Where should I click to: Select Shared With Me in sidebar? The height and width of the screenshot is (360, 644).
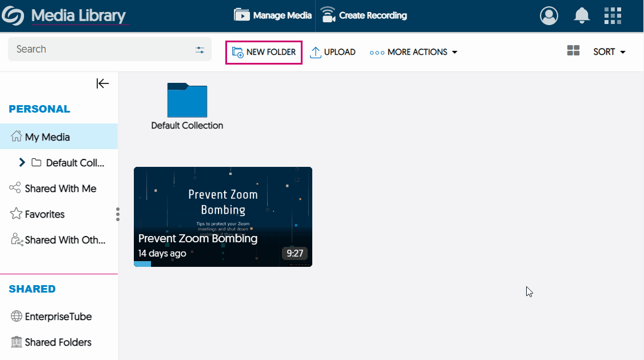pos(60,189)
